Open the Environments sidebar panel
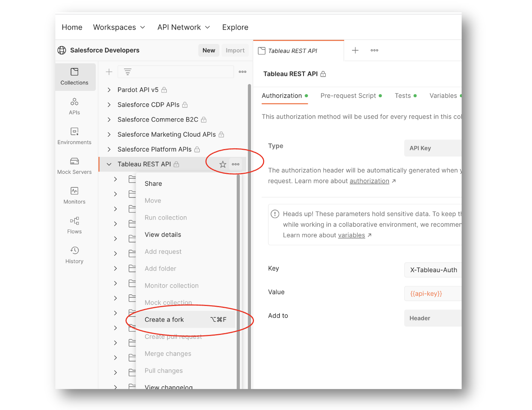The width and height of the screenshot is (532, 410). tap(74, 136)
